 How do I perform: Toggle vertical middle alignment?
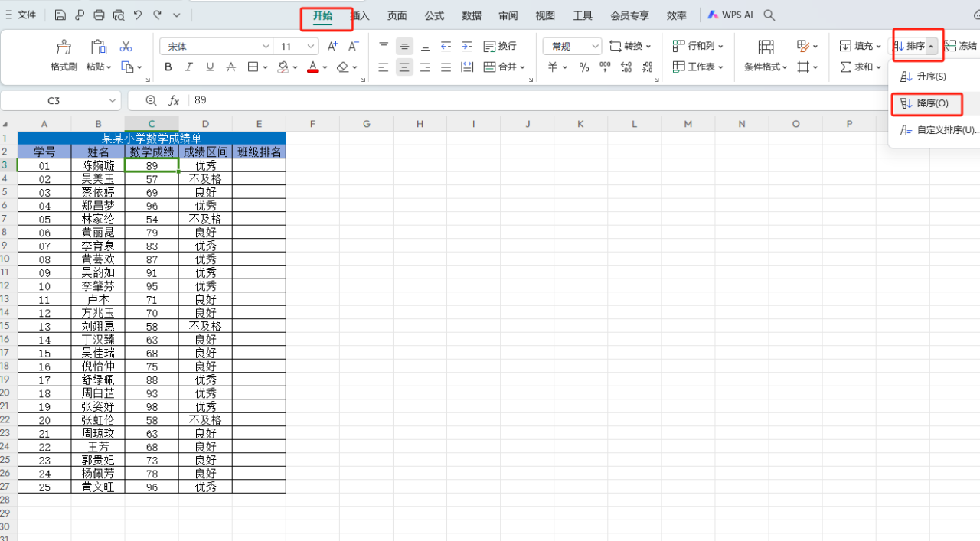pyautogui.click(x=404, y=47)
